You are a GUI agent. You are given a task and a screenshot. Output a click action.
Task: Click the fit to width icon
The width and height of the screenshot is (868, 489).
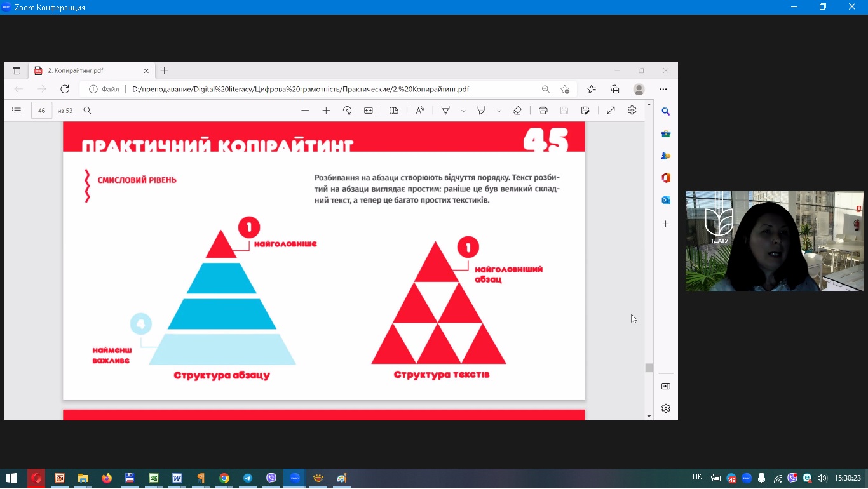[368, 111]
